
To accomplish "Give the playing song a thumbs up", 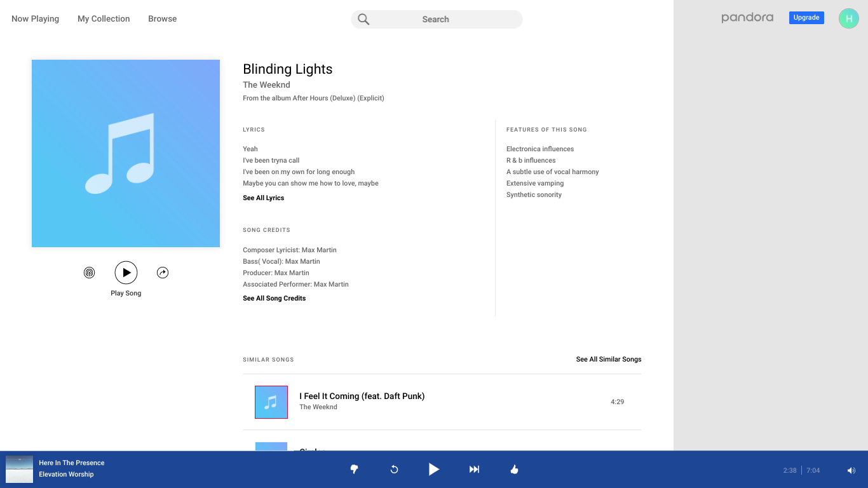I will 514,469.
